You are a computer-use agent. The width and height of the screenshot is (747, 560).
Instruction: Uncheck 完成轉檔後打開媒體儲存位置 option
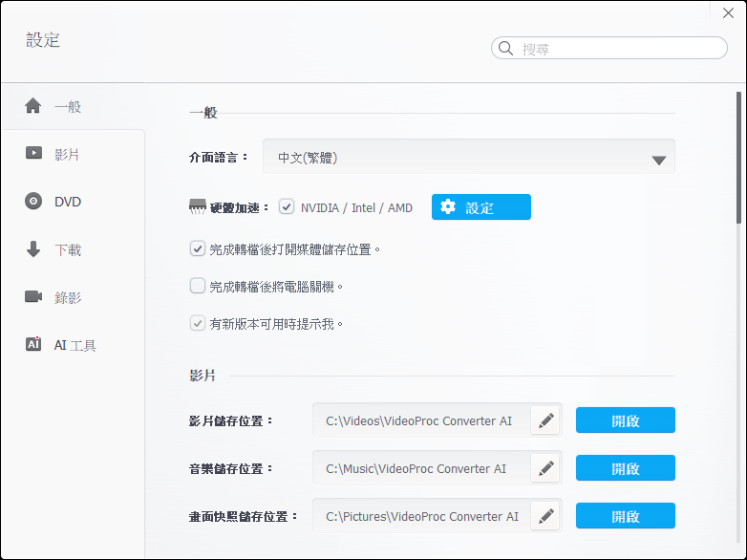198,249
